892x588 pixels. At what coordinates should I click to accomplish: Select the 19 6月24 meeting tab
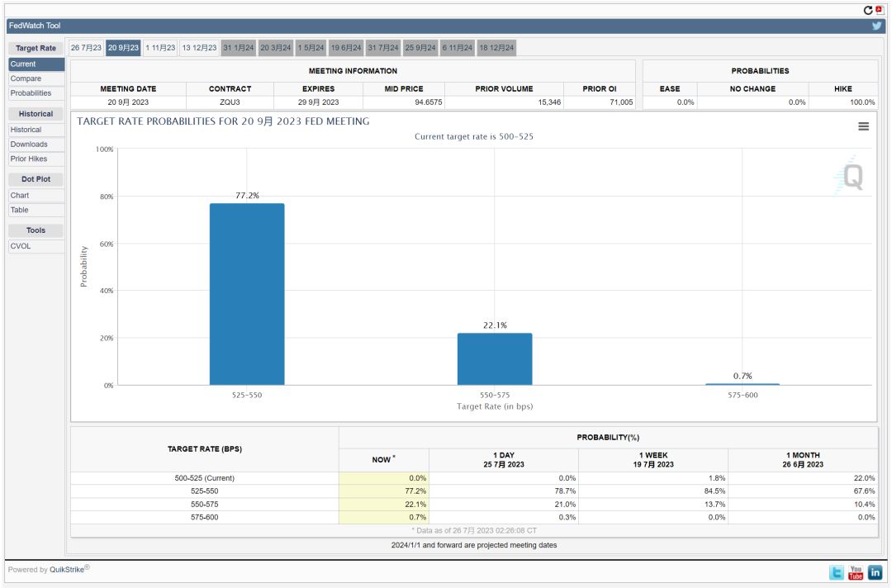point(346,48)
